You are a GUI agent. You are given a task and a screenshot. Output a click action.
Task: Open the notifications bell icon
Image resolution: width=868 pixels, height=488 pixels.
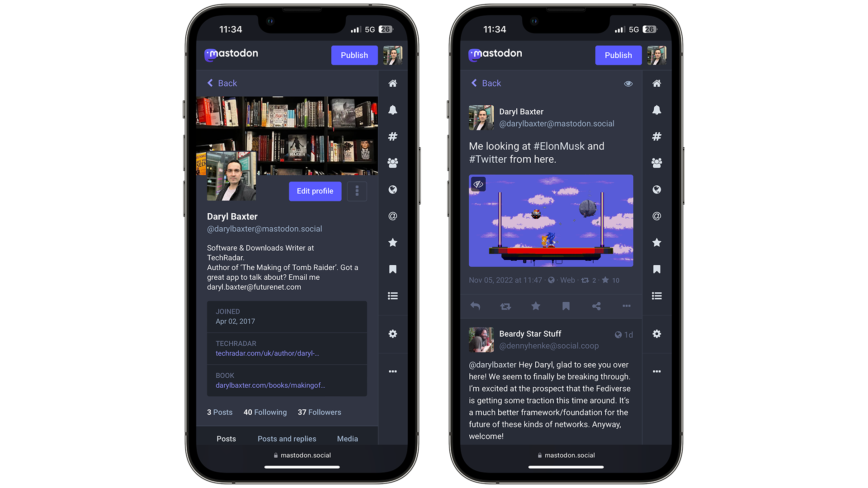393,110
